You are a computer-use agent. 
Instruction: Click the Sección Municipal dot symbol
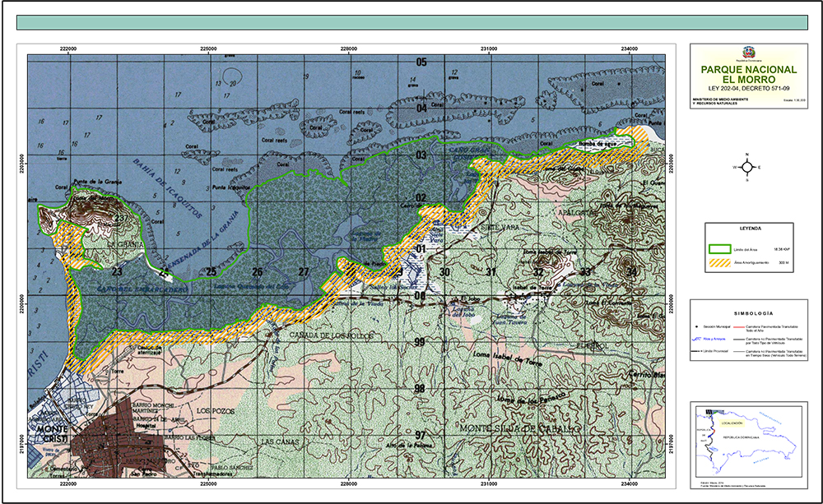(696, 326)
